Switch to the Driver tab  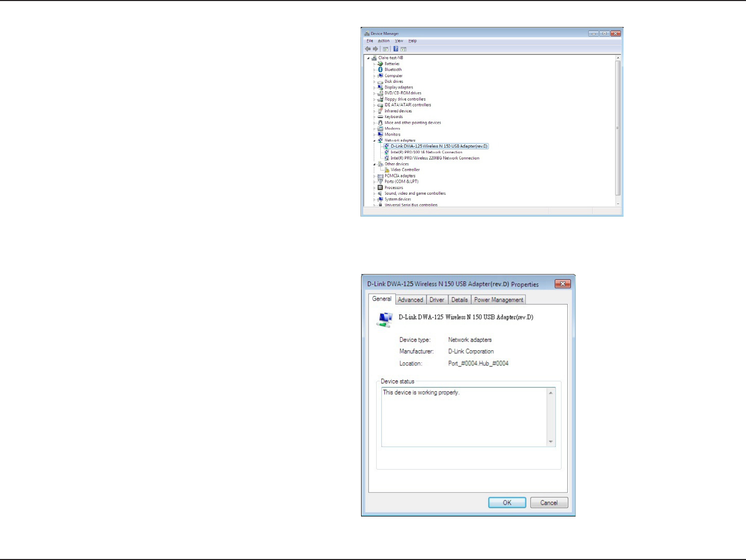[437, 300]
